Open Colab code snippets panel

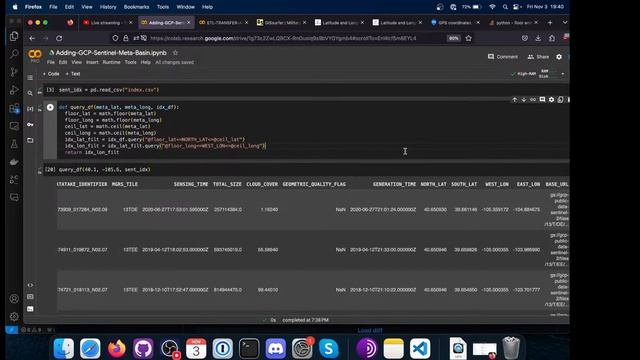(x=30, y=285)
